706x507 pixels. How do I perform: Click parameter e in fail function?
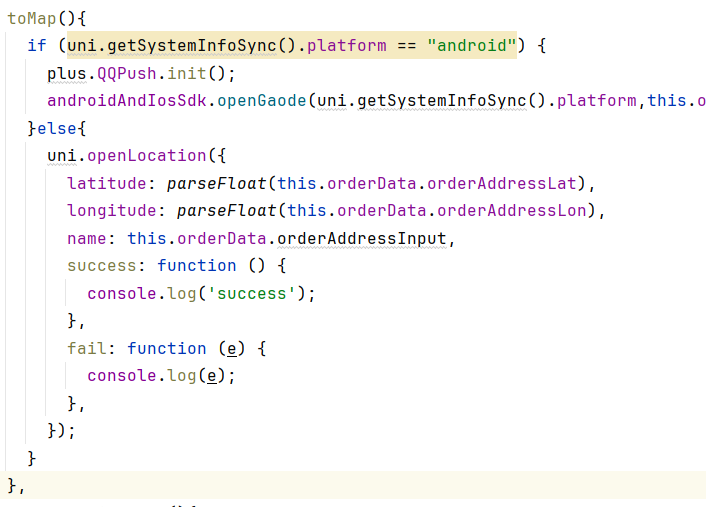click(232, 349)
